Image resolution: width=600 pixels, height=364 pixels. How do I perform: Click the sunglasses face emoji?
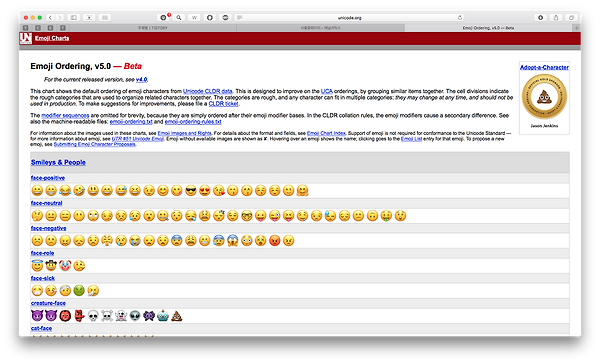click(x=191, y=190)
